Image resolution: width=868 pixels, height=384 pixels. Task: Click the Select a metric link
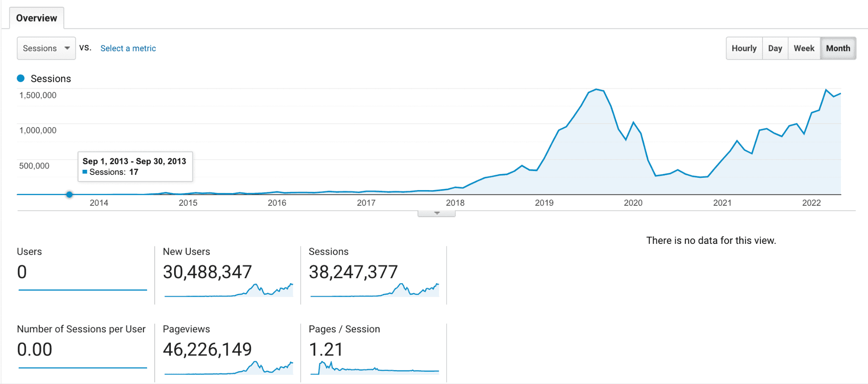[128, 48]
